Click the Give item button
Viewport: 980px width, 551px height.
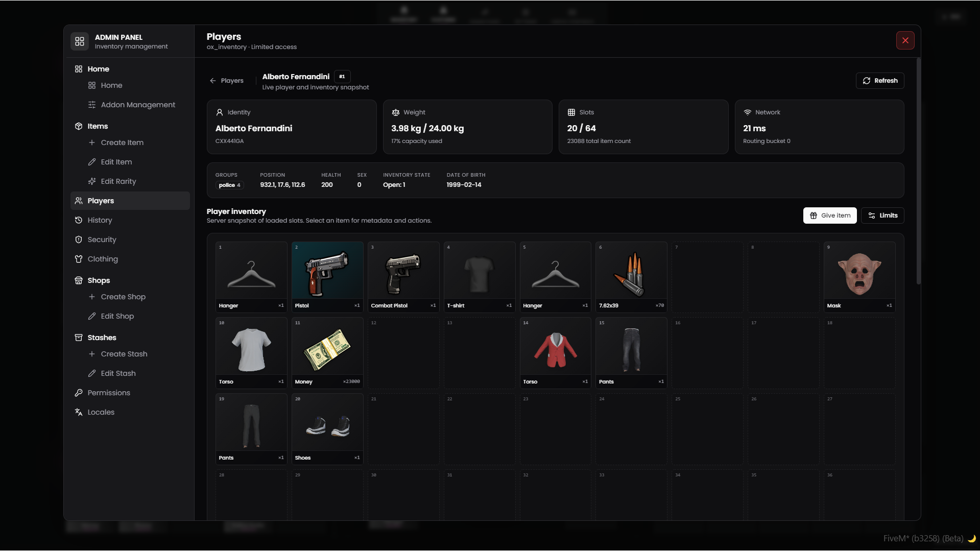(x=830, y=215)
